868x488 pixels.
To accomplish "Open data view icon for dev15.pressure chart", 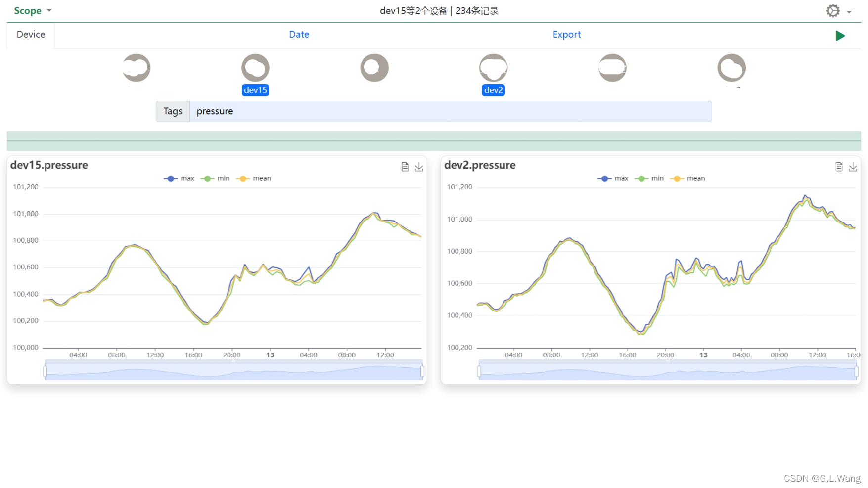I will click(x=405, y=167).
